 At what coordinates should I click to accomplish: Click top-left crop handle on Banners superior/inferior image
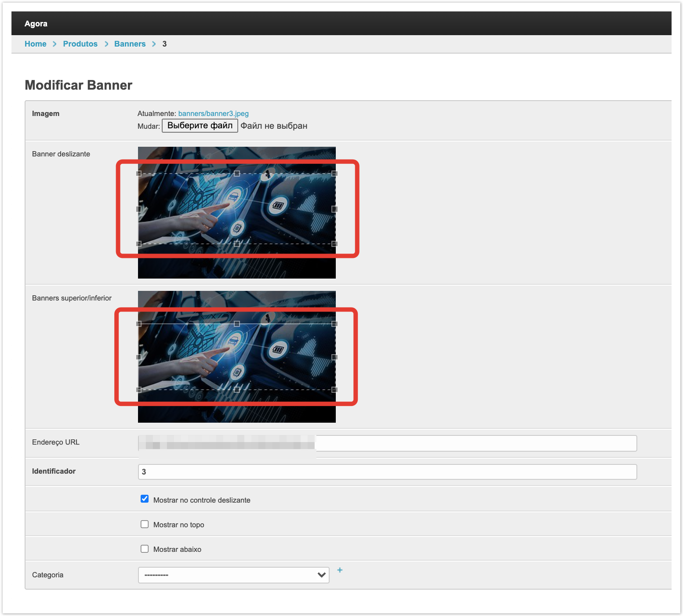139,324
